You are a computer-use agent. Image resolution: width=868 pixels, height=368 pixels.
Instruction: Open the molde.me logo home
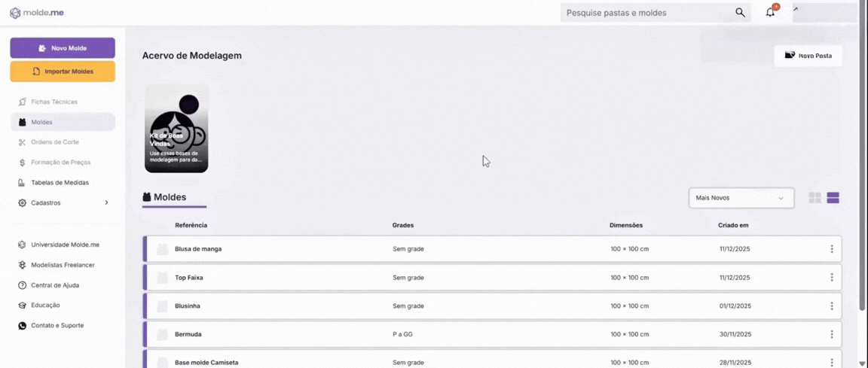(x=37, y=13)
